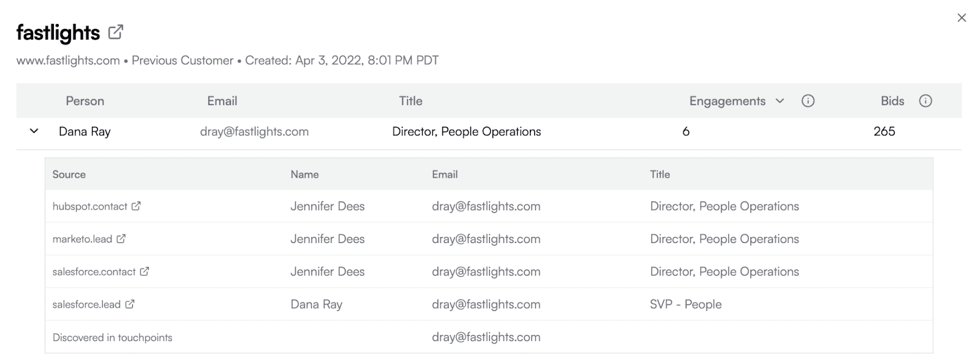
Task: Open marketo.lead external link icon
Action: click(121, 239)
